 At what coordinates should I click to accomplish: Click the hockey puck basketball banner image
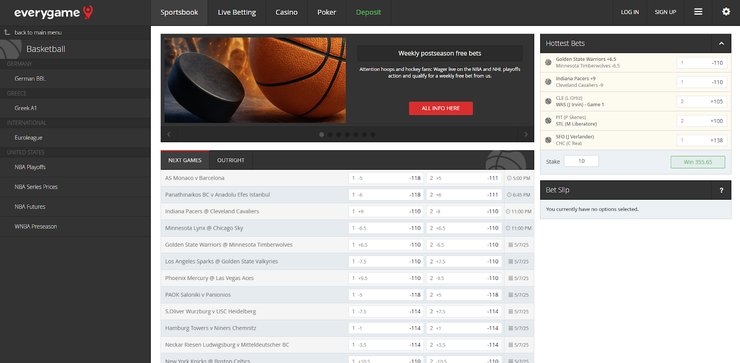pyautogui.click(x=255, y=80)
